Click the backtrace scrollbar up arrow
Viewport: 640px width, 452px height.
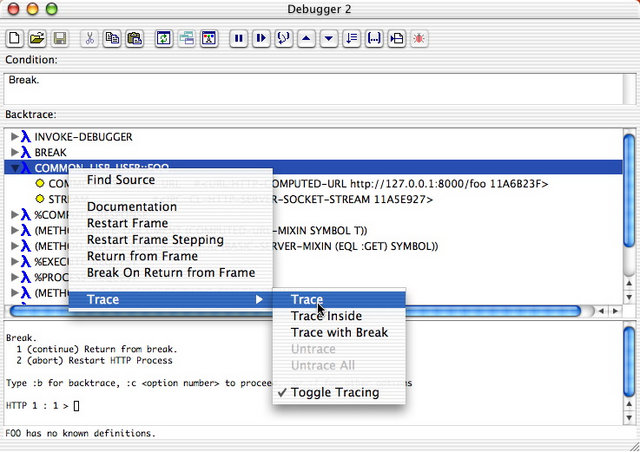tap(629, 283)
